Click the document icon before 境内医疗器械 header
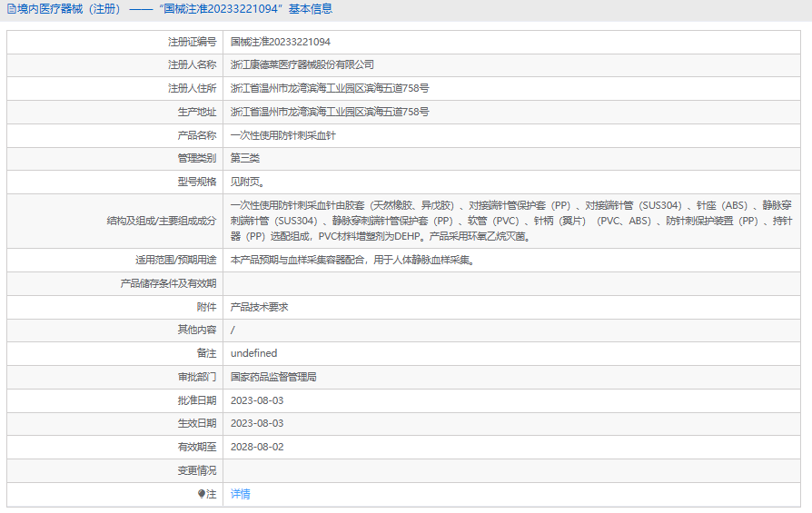This screenshot has width=812, height=513. (12, 9)
